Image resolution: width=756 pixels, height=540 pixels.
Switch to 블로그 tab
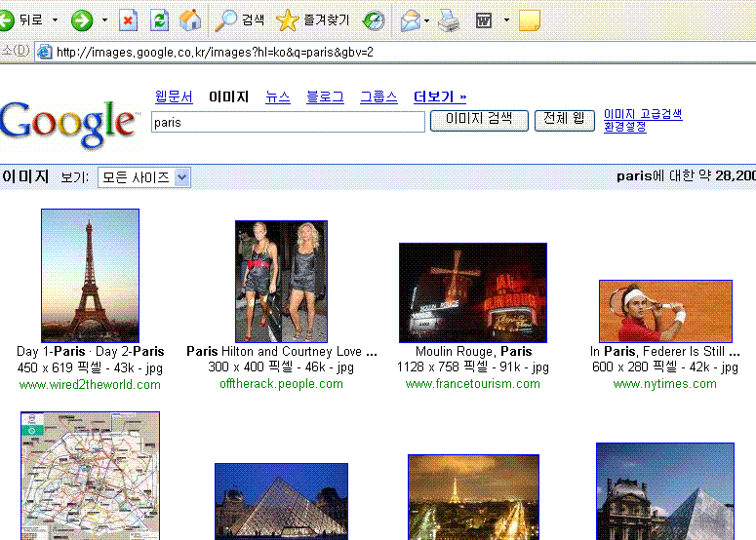pos(325,96)
